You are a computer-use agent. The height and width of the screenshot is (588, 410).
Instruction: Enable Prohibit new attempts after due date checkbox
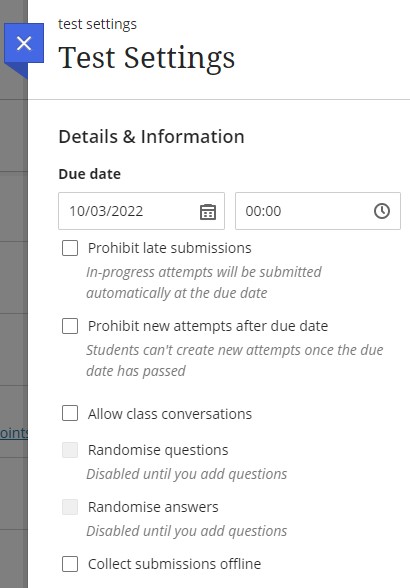[70, 326]
